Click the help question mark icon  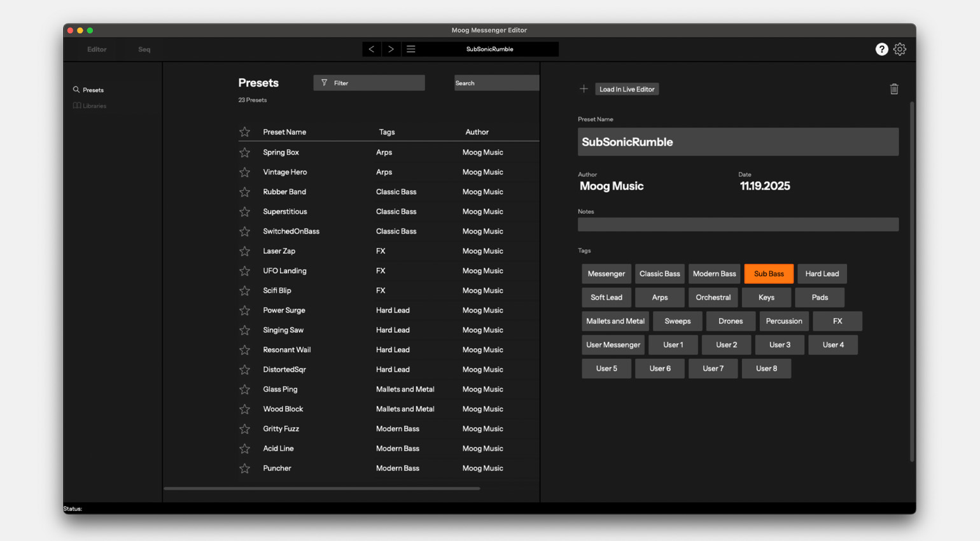[881, 49]
